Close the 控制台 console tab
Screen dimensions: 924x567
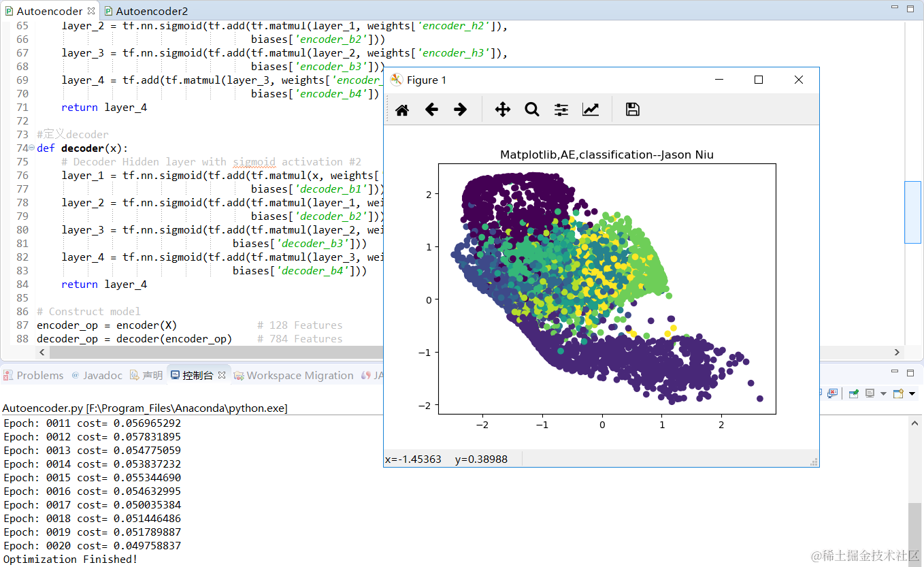pos(221,375)
